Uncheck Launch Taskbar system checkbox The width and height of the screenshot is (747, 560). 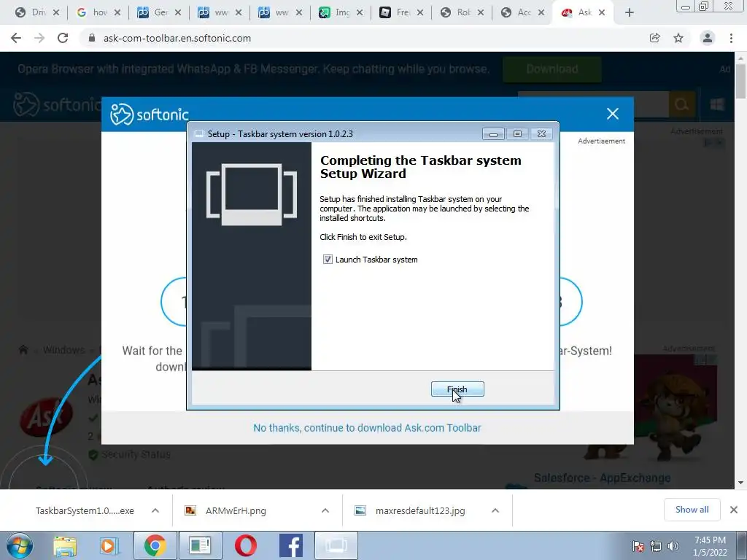click(328, 260)
